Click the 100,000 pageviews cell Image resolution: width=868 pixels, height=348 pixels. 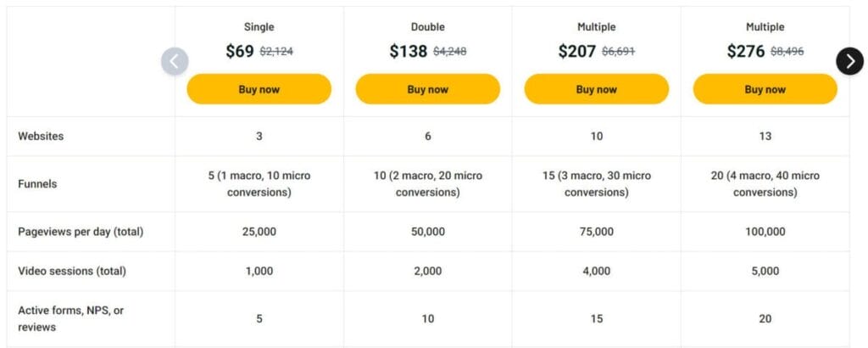(x=765, y=232)
